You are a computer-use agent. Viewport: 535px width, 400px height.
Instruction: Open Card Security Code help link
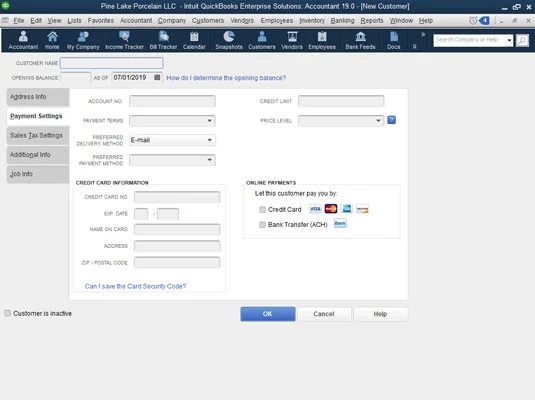135,286
